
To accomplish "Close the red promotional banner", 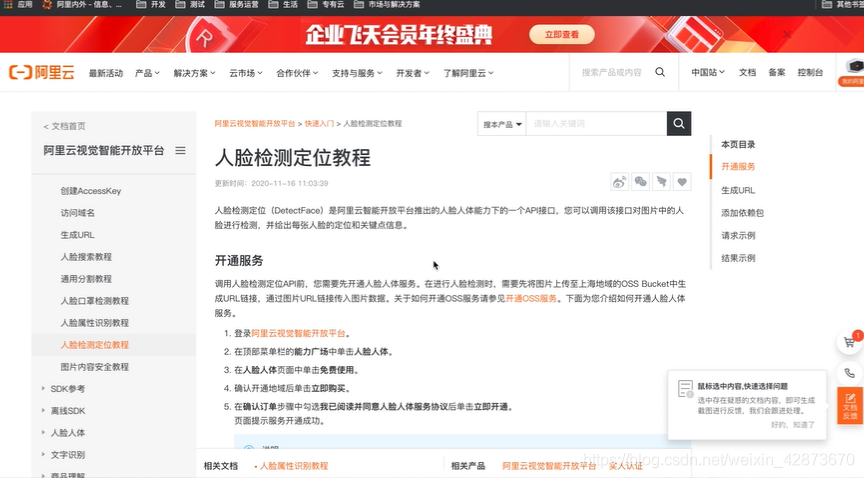I will tap(787, 34).
